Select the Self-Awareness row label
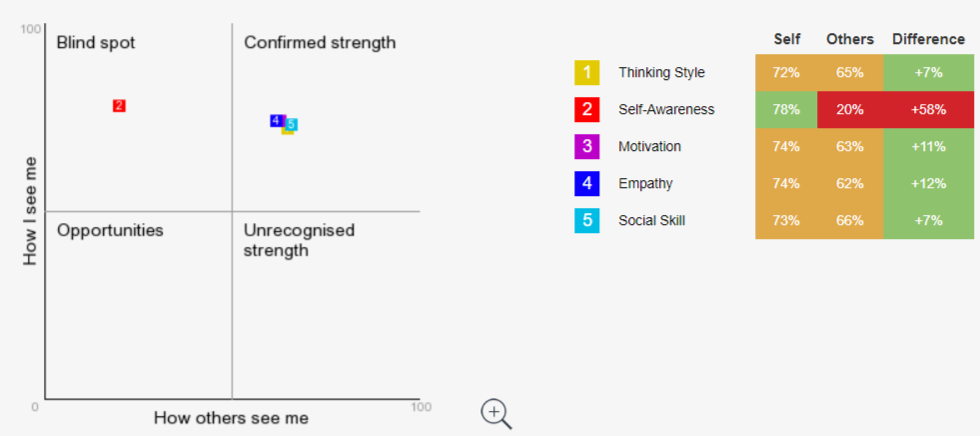980x436 pixels. 666,109
